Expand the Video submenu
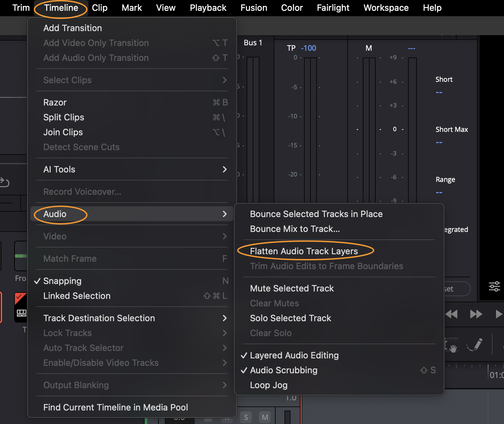The image size is (504, 424). (132, 236)
